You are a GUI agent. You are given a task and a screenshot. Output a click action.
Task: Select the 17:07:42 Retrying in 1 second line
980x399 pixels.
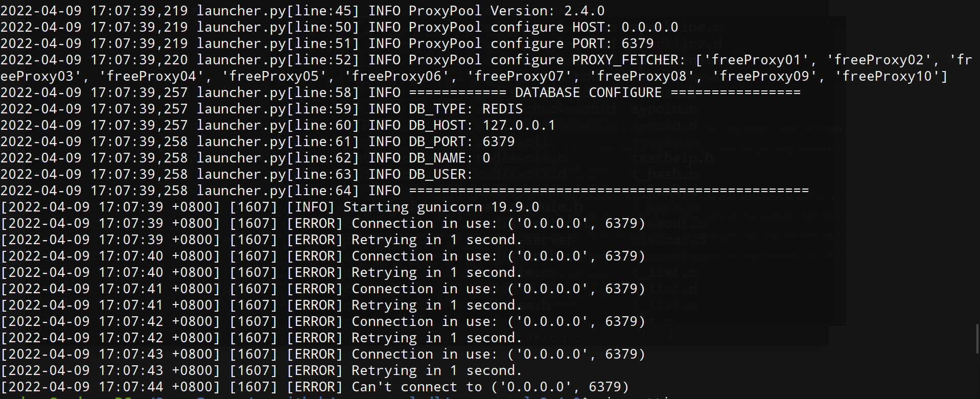point(262,338)
